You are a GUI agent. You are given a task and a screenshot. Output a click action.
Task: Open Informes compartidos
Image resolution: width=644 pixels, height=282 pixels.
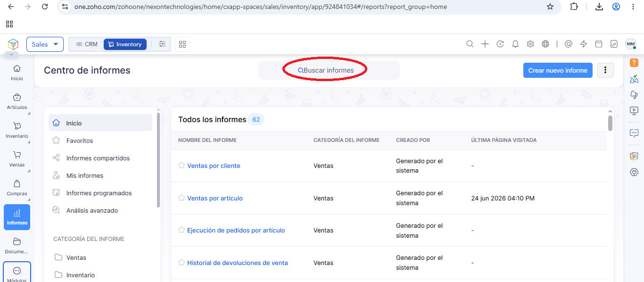click(100, 158)
